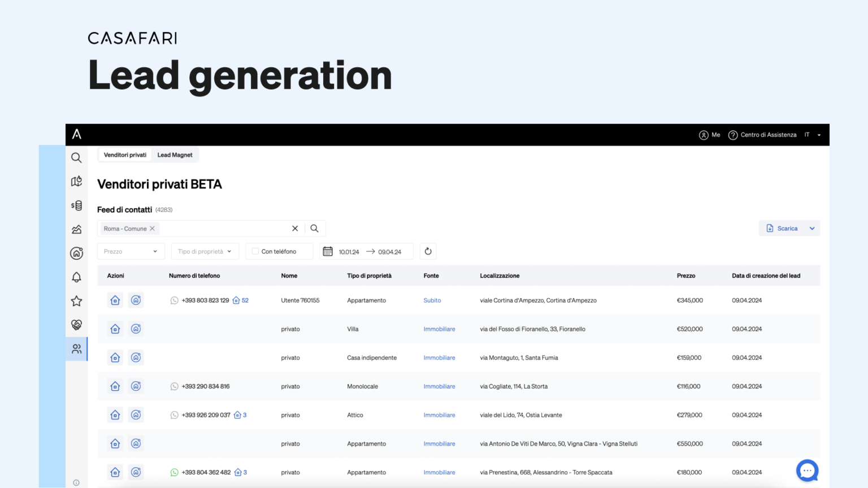Open market analytics chart icon in sidebar
The image size is (868, 488).
[76, 229]
